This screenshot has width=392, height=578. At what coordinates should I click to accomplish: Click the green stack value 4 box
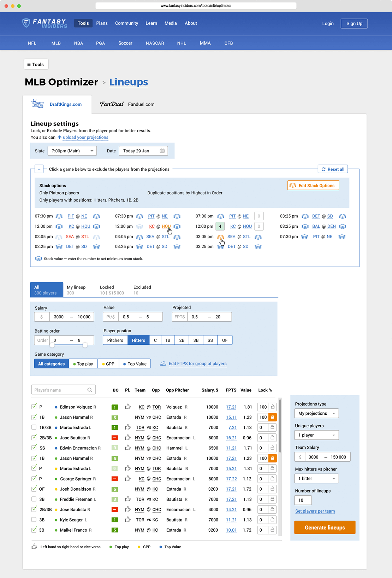(220, 226)
